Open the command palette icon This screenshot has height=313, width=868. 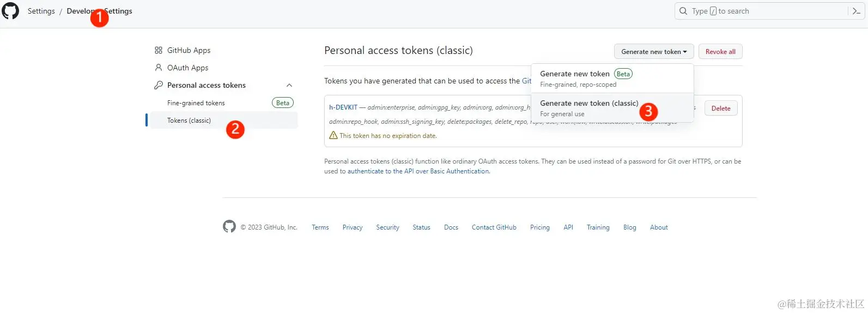[856, 11]
